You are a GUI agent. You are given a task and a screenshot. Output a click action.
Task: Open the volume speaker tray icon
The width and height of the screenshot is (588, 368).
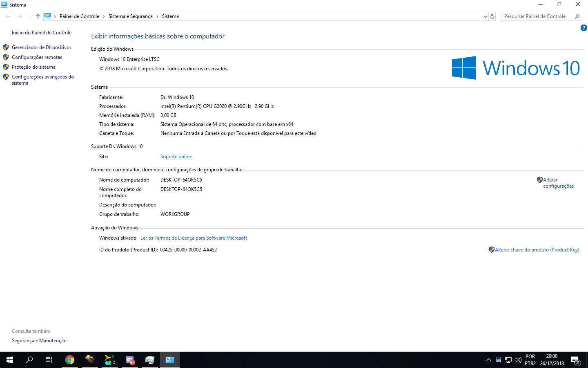click(x=518, y=360)
